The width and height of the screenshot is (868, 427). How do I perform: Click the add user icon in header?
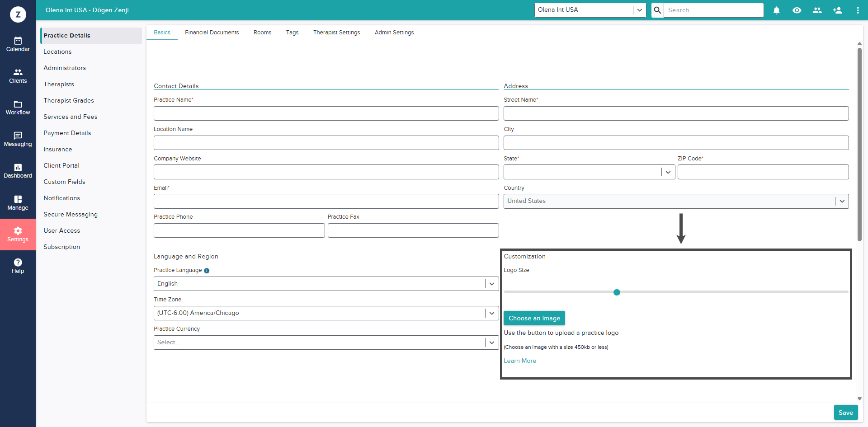[837, 10]
